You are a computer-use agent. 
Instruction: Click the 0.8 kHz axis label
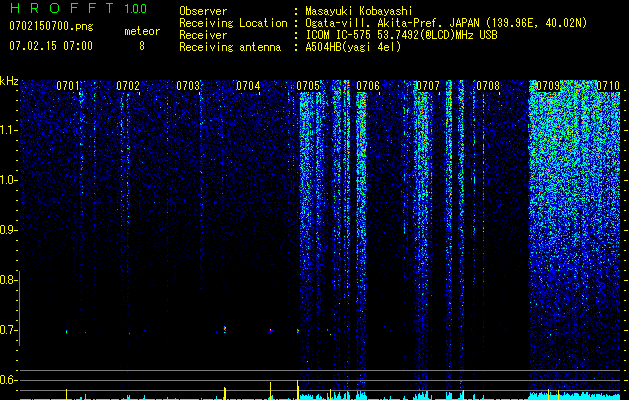[8, 280]
